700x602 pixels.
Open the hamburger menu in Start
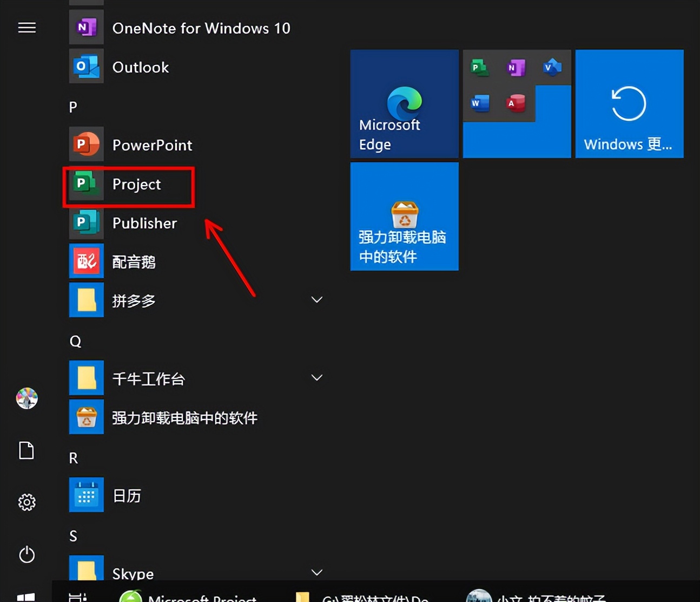click(27, 28)
